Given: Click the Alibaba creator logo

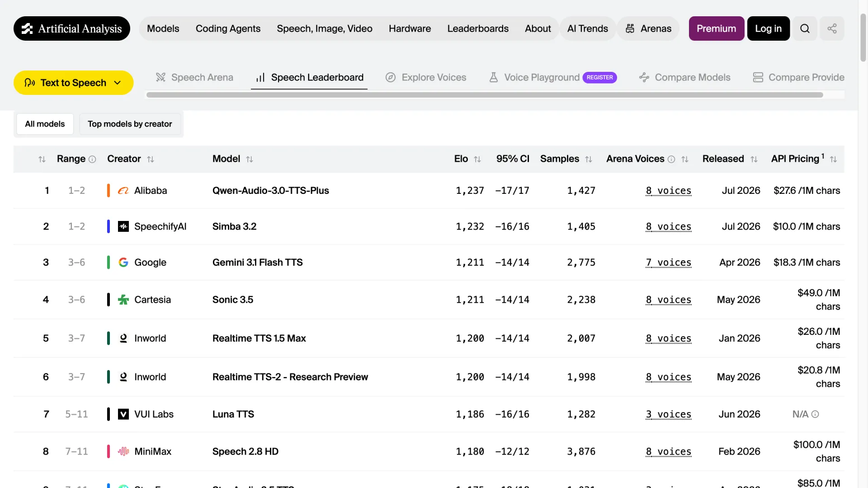Looking at the screenshot, I should pyautogui.click(x=123, y=191).
